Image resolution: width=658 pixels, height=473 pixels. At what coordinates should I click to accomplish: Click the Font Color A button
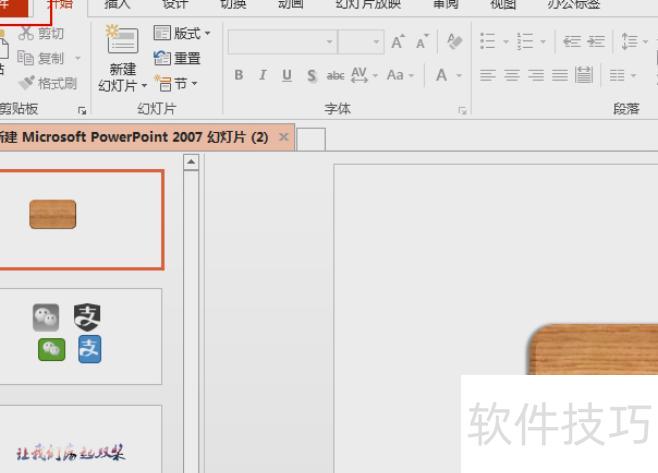point(441,76)
